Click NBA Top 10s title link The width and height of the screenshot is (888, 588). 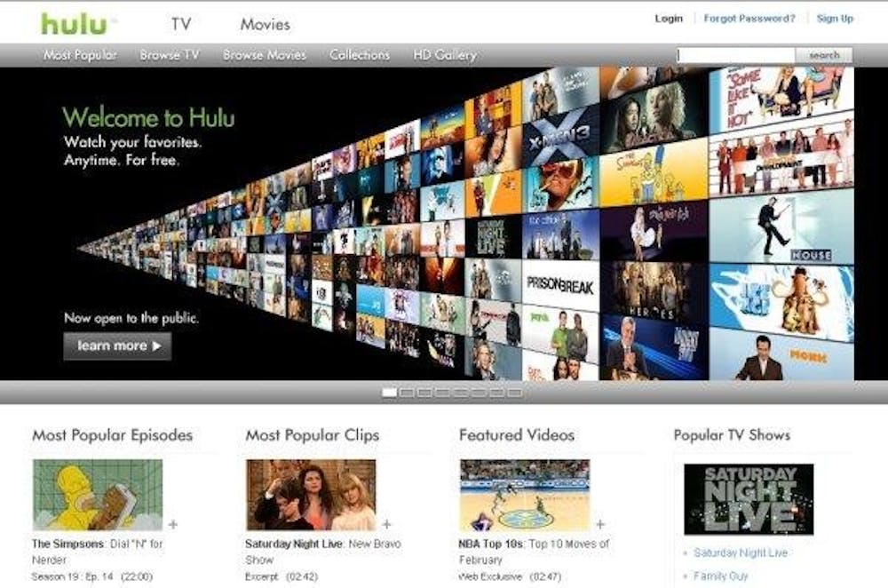[491, 544]
